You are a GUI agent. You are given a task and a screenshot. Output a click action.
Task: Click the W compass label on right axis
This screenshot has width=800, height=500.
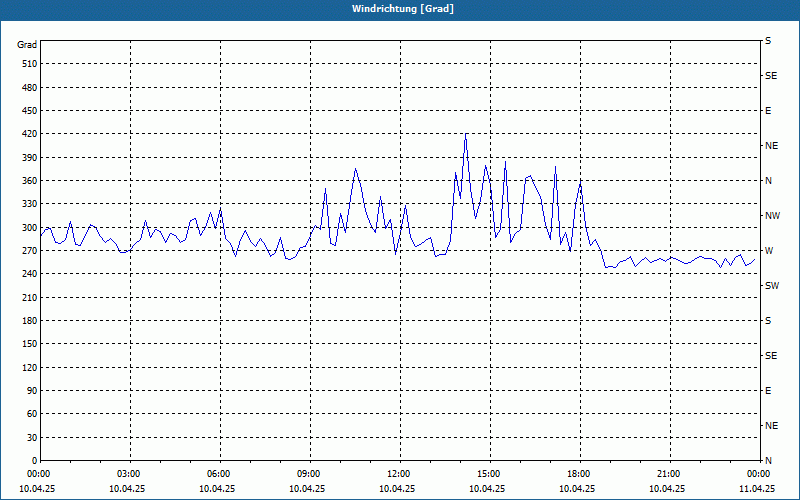coord(769,251)
